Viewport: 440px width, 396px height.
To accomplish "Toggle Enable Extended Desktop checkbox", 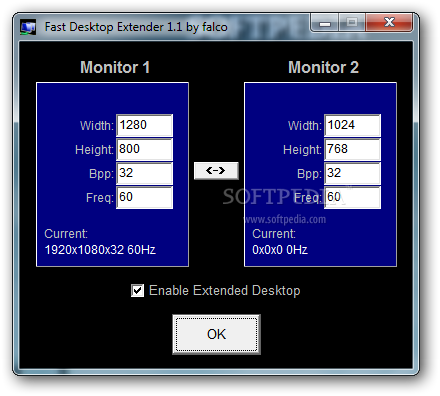I will click(137, 290).
